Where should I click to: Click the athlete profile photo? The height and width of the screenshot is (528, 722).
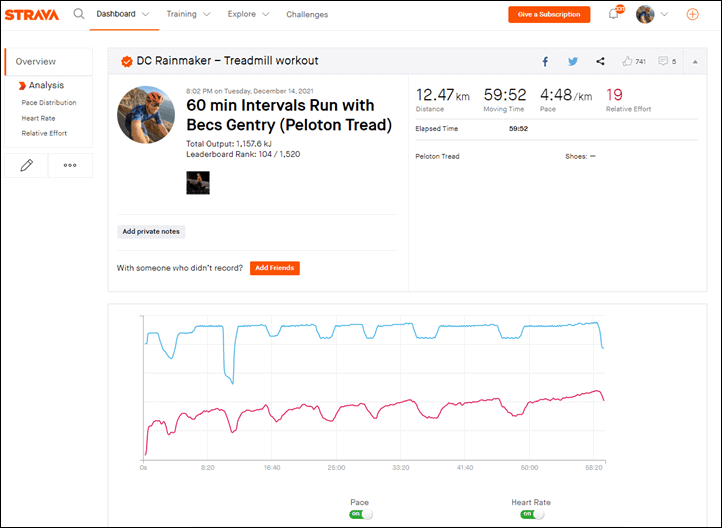pyautogui.click(x=146, y=115)
